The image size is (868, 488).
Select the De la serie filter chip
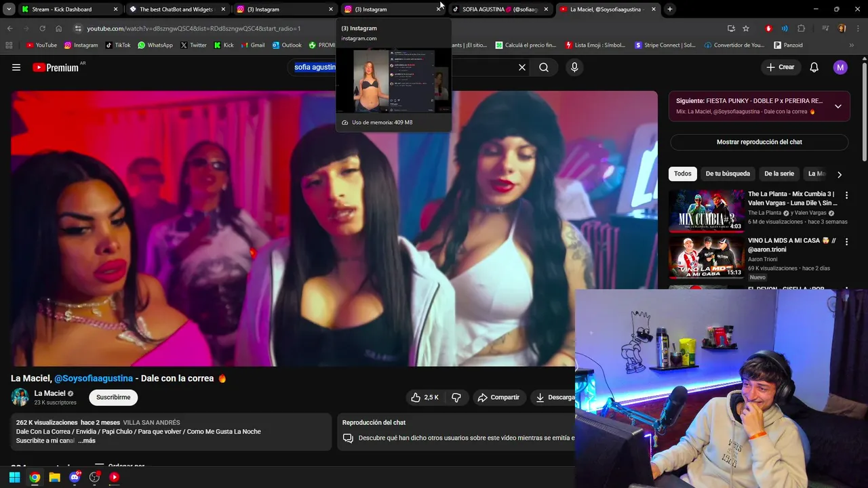pyautogui.click(x=779, y=174)
